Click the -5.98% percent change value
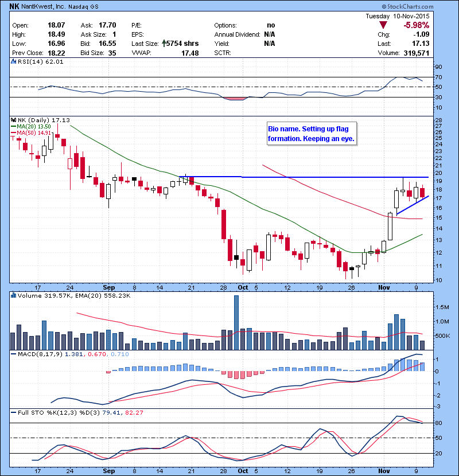 [x=417, y=25]
